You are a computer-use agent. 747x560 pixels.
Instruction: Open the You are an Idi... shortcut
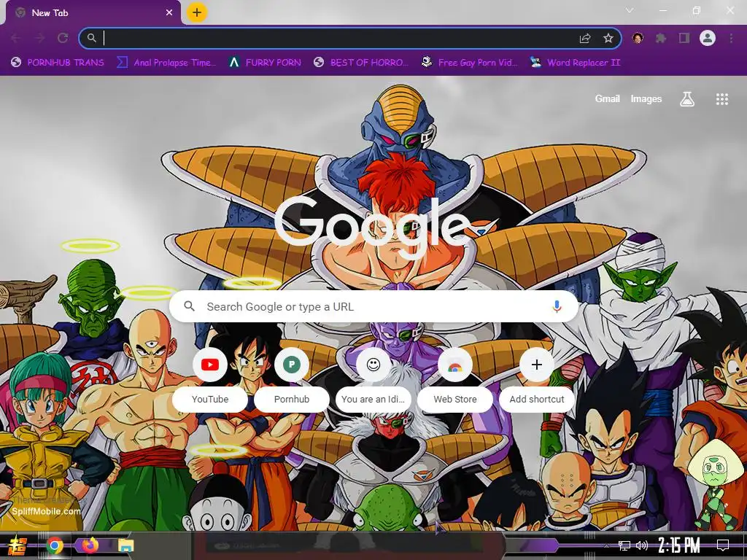click(x=373, y=378)
